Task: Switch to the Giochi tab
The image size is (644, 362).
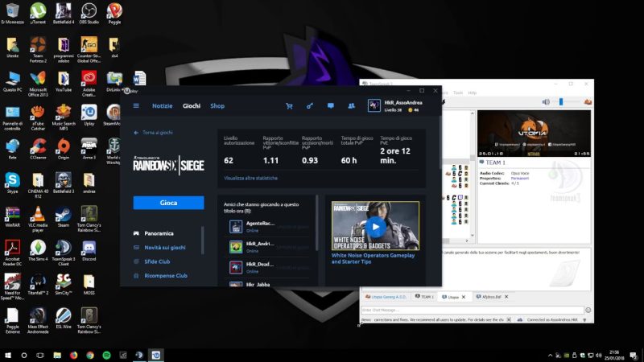Action: [192, 106]
